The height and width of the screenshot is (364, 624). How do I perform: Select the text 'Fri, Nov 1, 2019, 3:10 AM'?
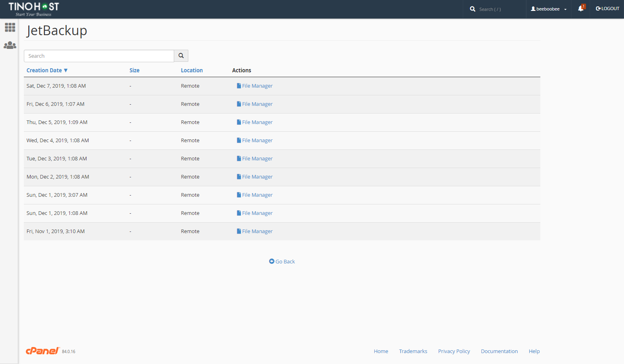click(55, 231)
